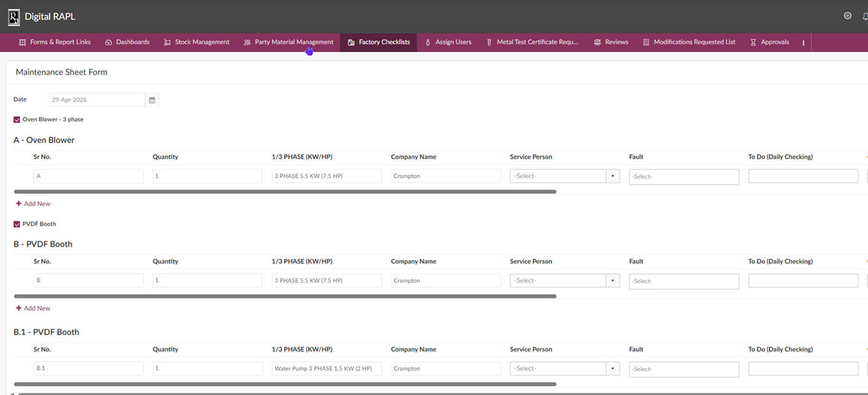Click plus icon for PVDF Booth Add New
The height and width of the screenshot is (395, 868).
click(x=18, y=309)
